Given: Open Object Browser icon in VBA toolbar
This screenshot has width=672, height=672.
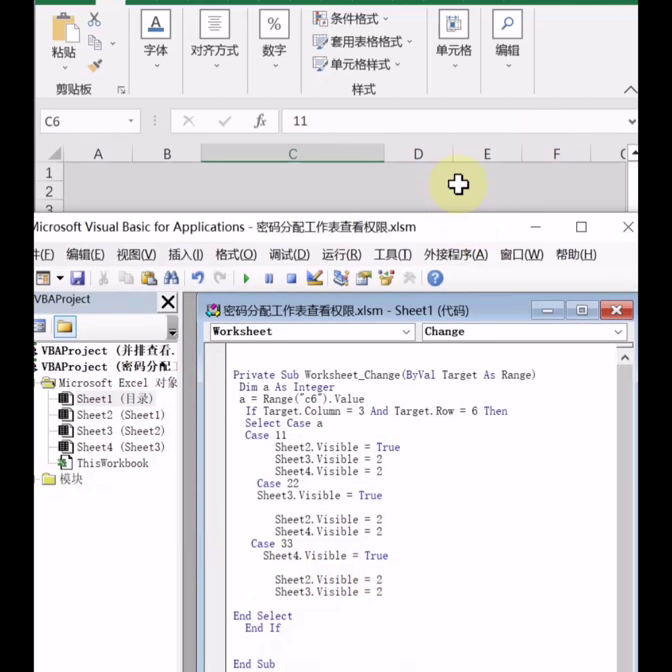Looking at the screenshot, I should tap(386, 278).
